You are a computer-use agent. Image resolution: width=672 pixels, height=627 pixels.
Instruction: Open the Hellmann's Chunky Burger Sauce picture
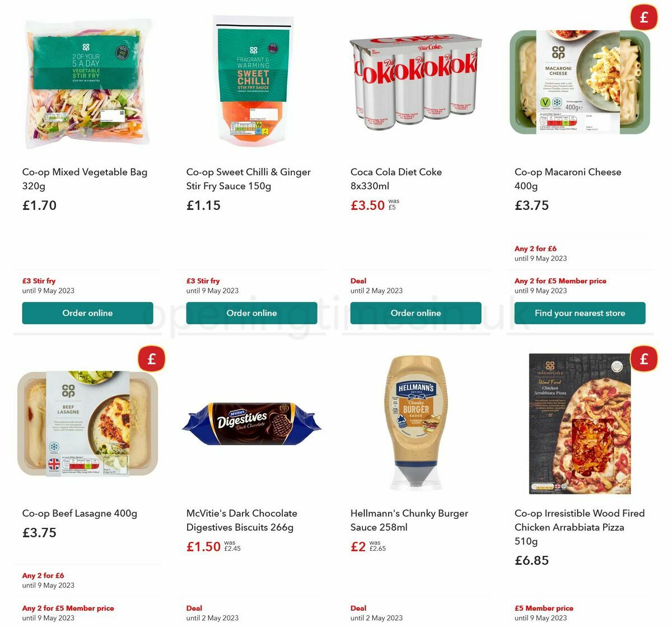coord(416,423)
